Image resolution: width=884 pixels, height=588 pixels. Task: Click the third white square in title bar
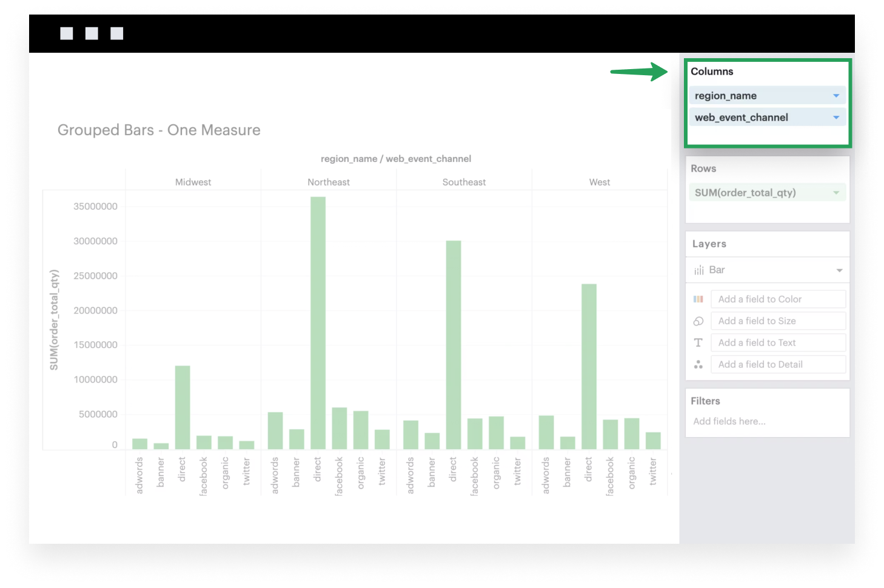(x=117, y=33)
